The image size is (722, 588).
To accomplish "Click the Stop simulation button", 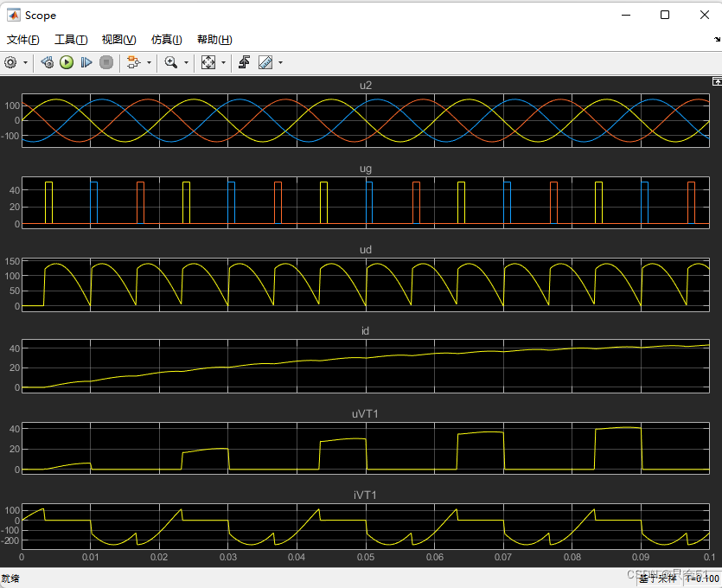I will coord(106,62).
